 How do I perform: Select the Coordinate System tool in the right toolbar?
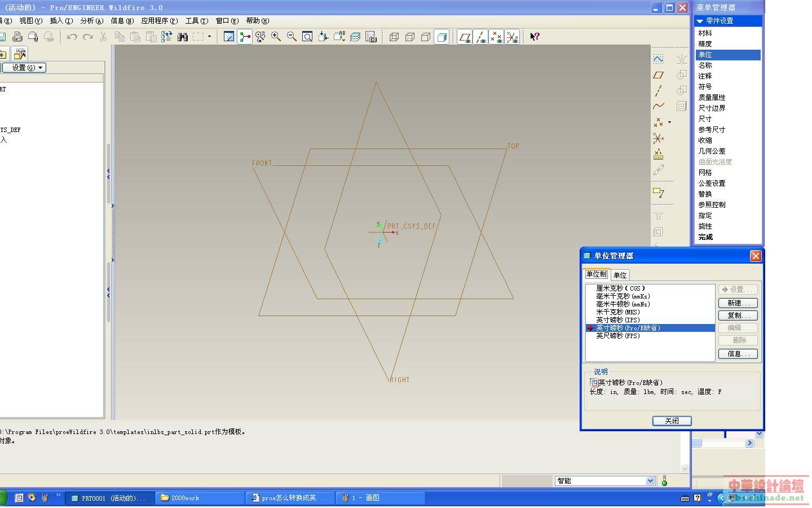pyautogui.click(x=658, y=138)
